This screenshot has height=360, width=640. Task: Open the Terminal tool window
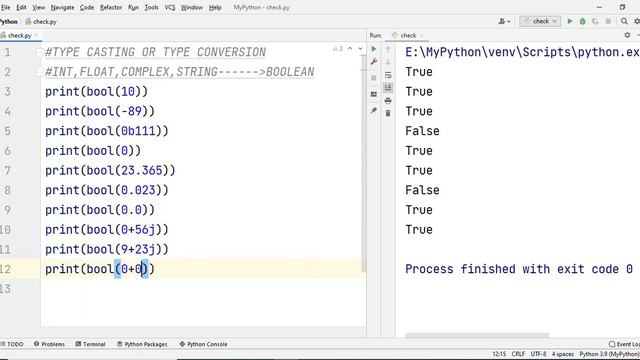click(91, 344)
